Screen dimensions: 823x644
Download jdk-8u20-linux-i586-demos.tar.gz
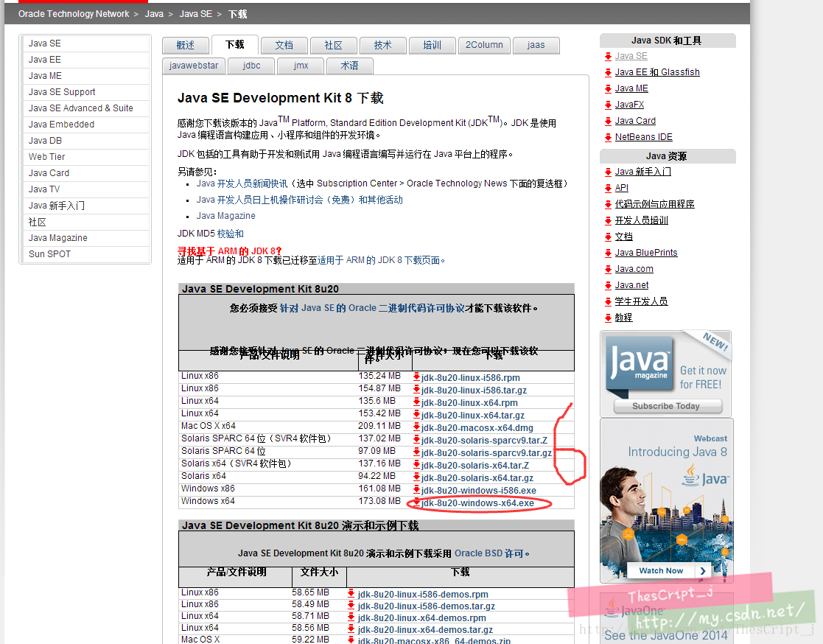pos(426,606)
